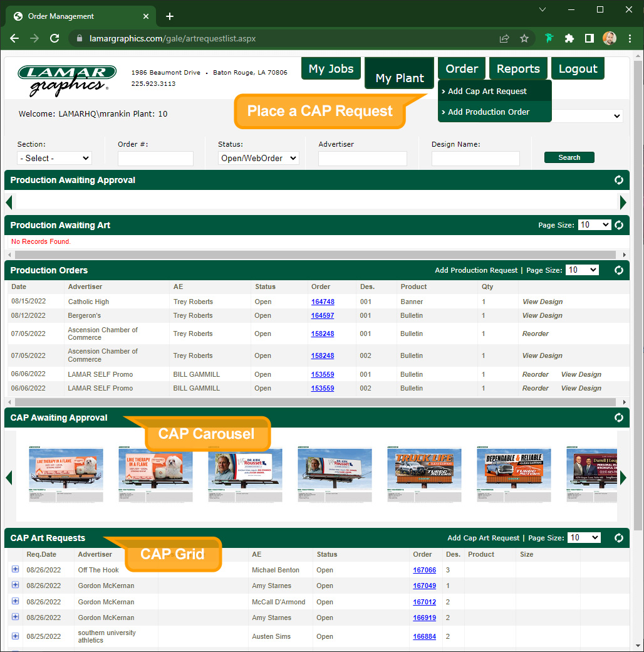This screenshot has width=644, height=652.
Task: Click Req.Date column header
Action: pyautogui.click(x=41, y=554)
